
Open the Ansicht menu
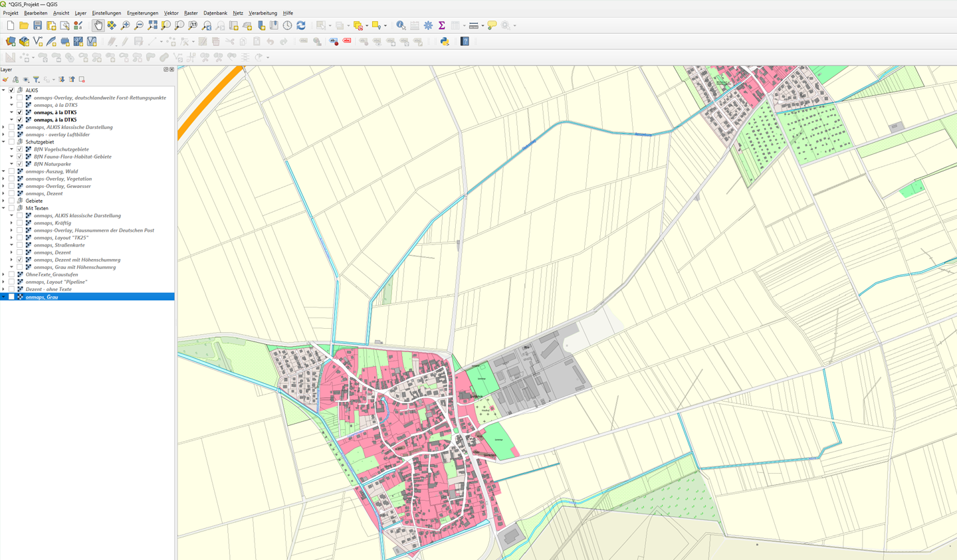[x=61, y=13]
